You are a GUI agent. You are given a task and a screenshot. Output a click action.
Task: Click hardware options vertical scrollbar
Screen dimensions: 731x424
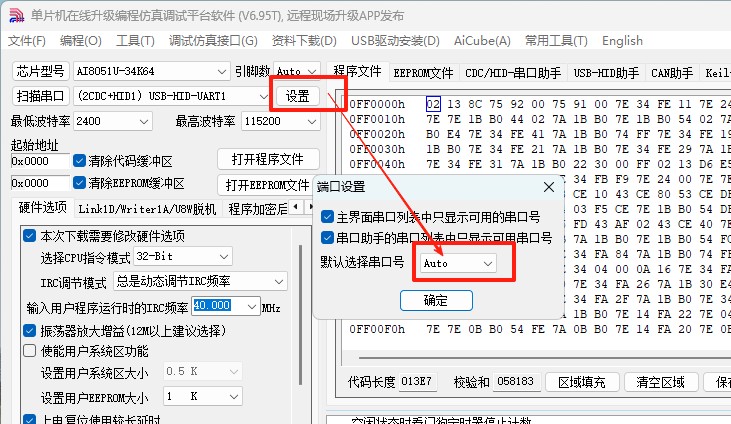[x=301, y=315]
